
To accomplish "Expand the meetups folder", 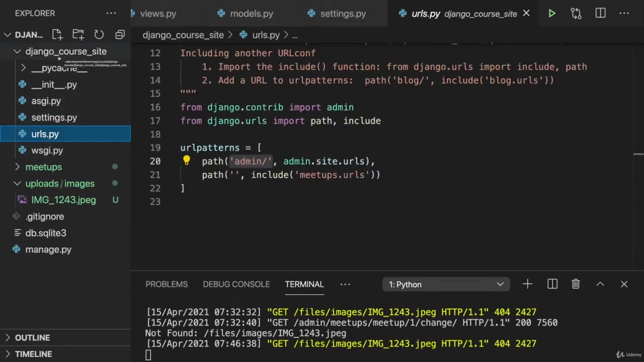I will click(43, 167).
